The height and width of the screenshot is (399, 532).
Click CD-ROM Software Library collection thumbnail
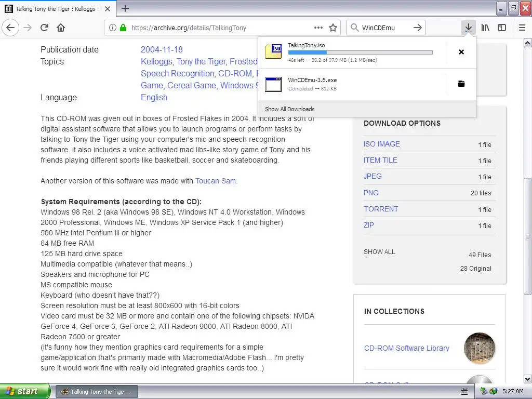coord(480,348)
